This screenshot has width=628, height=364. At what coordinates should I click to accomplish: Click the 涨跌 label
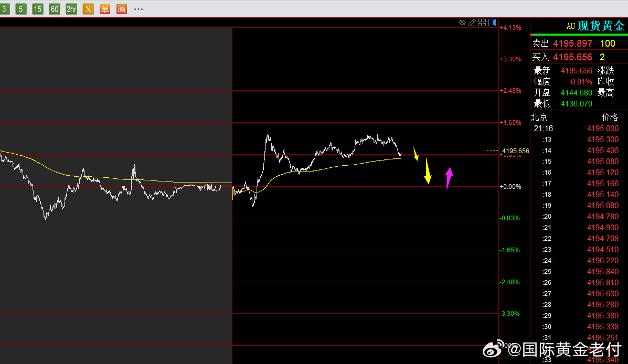tap(605, 71)
